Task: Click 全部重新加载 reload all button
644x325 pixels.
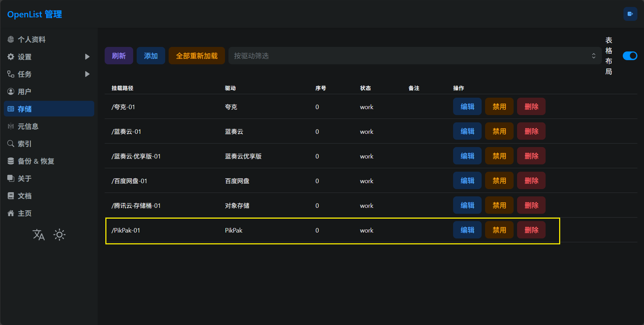Action: click(x=196, y=56)
